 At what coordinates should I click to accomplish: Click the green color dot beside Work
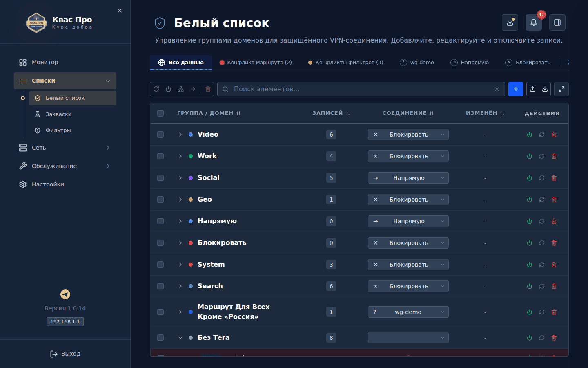(191, 156)
